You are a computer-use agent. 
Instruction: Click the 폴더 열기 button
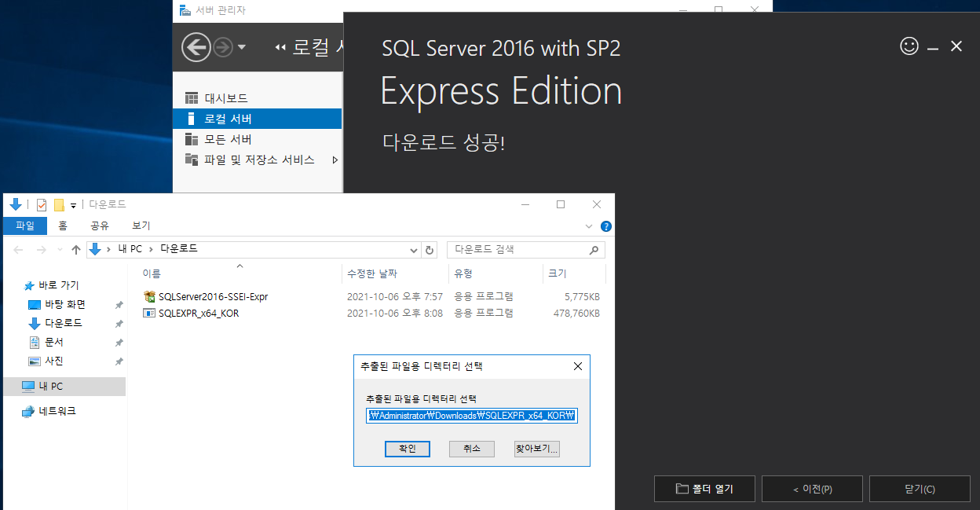[704, 489]
